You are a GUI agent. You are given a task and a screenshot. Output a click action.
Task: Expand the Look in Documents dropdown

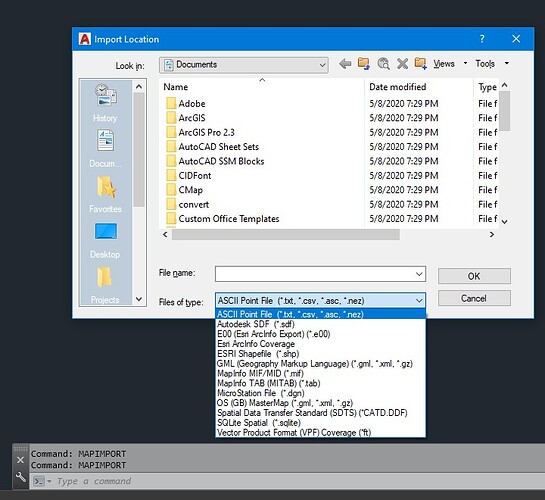[x=244, y=65]
